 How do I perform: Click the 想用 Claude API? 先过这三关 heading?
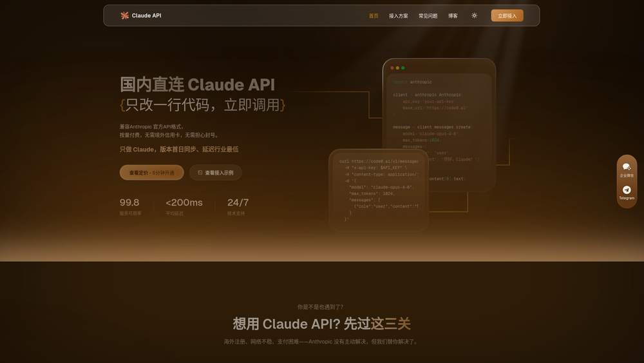321,324
